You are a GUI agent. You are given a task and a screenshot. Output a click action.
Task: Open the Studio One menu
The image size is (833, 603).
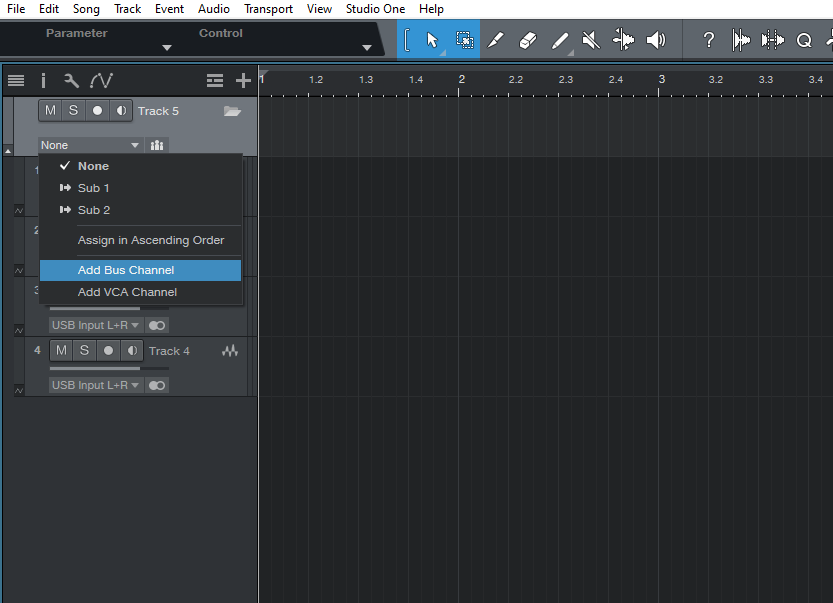[x=375, y=9]
